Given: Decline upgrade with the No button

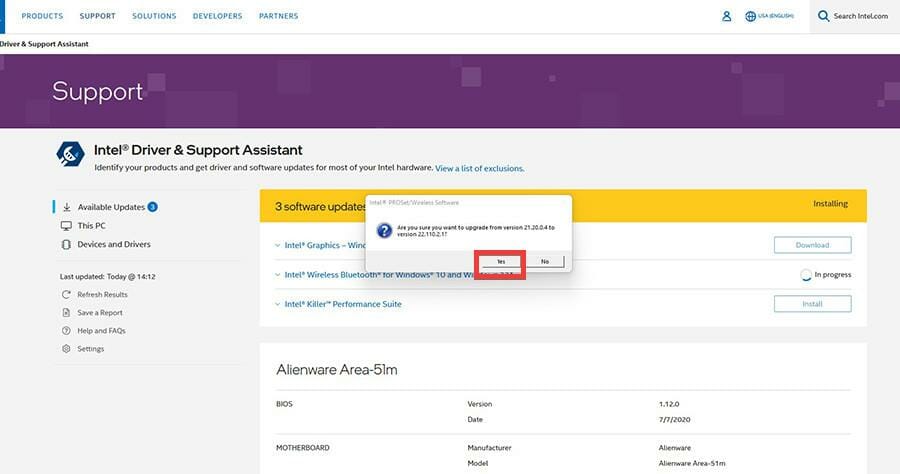Looking at the screenshot, I should [545, 262].
